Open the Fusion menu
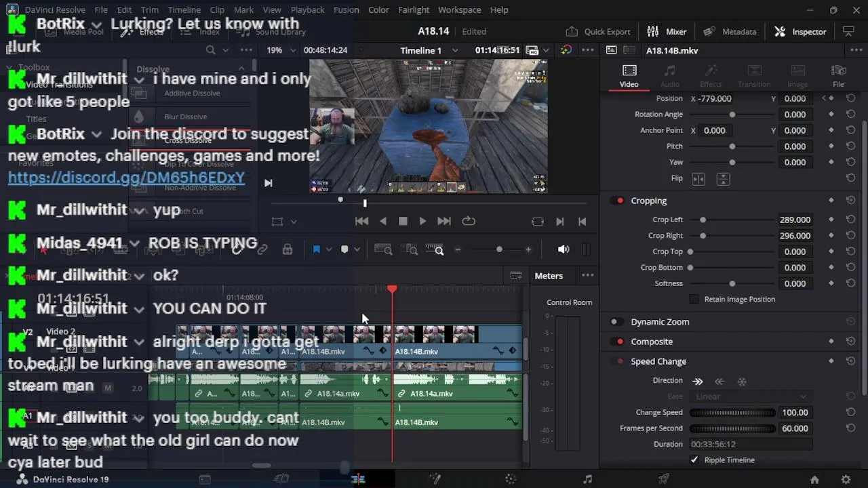Screen dimensions: 868x488 point(346,9)
